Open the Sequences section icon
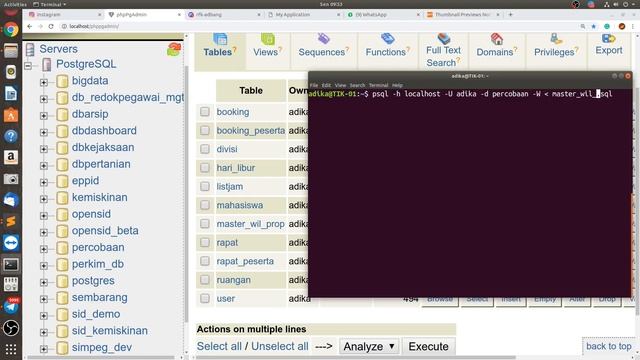Viewport: 640px width, 360px height. point(324,39)
